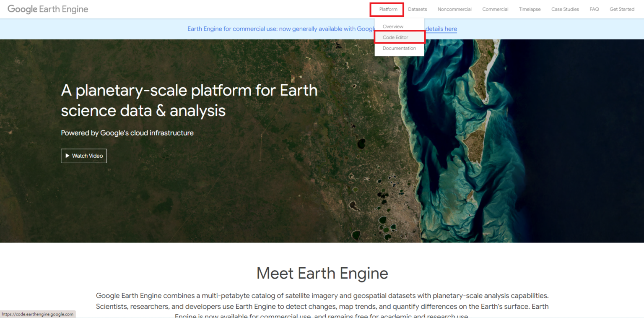The height and width of the screenshot is (318, 644).
Task: Select Overview from the Platform dropdown
Action: tap(393, 26)
